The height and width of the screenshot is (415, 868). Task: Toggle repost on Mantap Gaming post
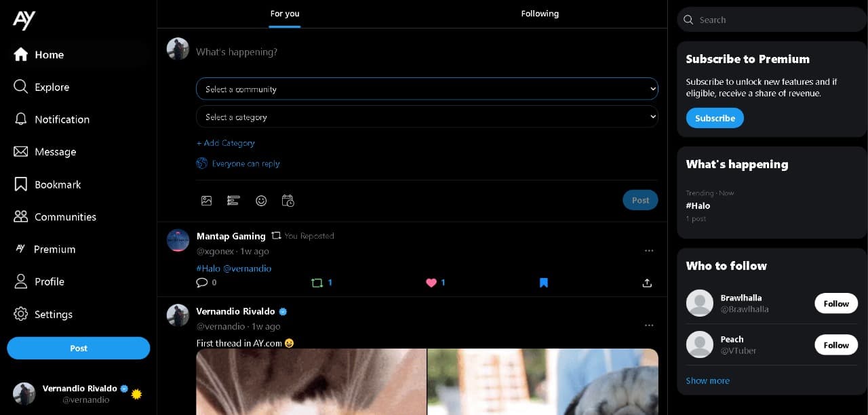point(317,283)
